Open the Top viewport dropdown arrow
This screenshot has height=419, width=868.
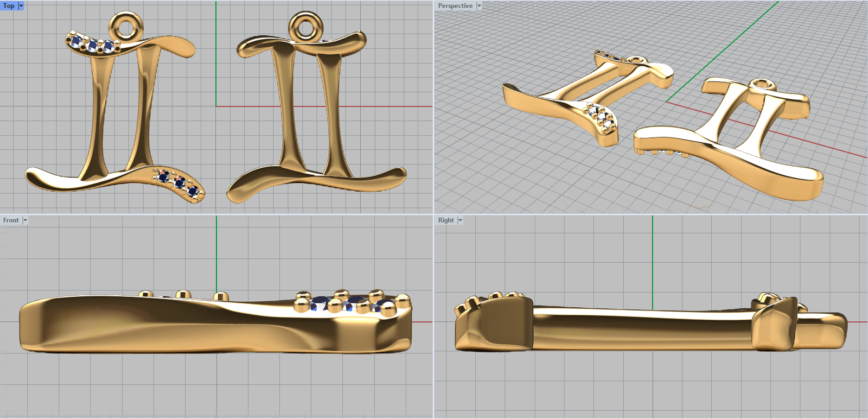(x=21, y=5)
